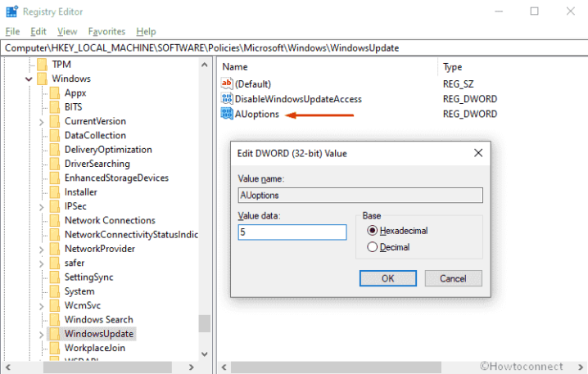
Task: Close the Edit DWORD dialog with X
Action: point(478,153)
